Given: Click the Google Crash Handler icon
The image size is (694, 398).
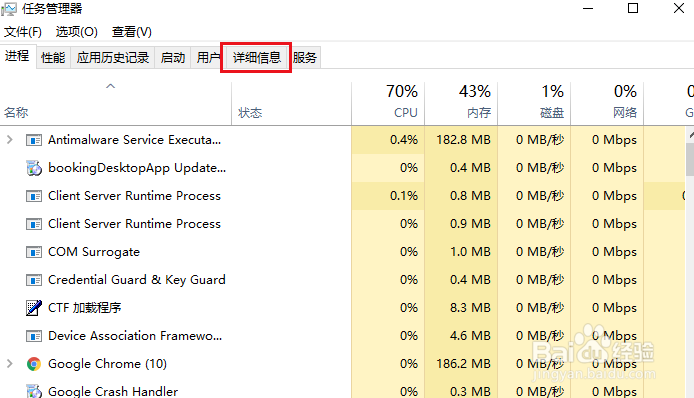Looking at the screenshot, I should [x=34, y=391].
